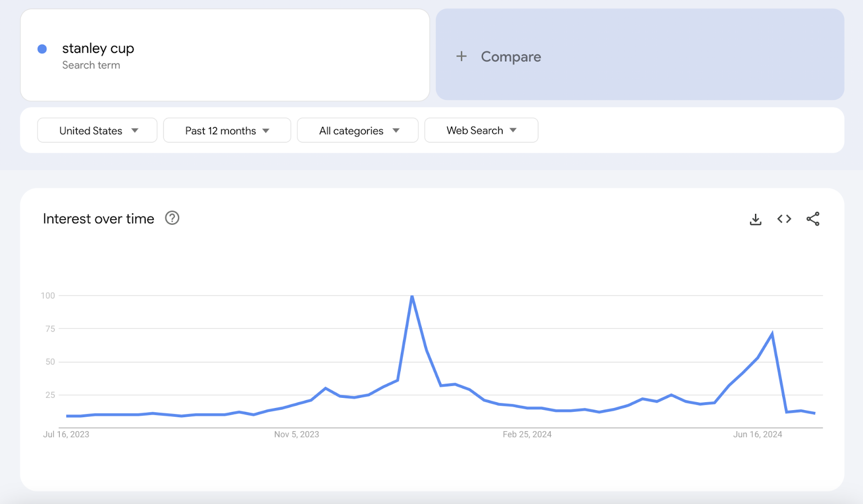The image size is (863, 504).
Task: Click the Compare panel
Action: click(x=642, y=56)
